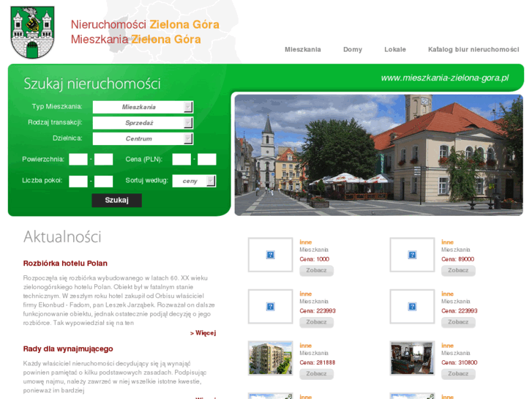Click Więcej under Rozbiórka hotelu Polan
Screen dimensions: 532x399
203,333
